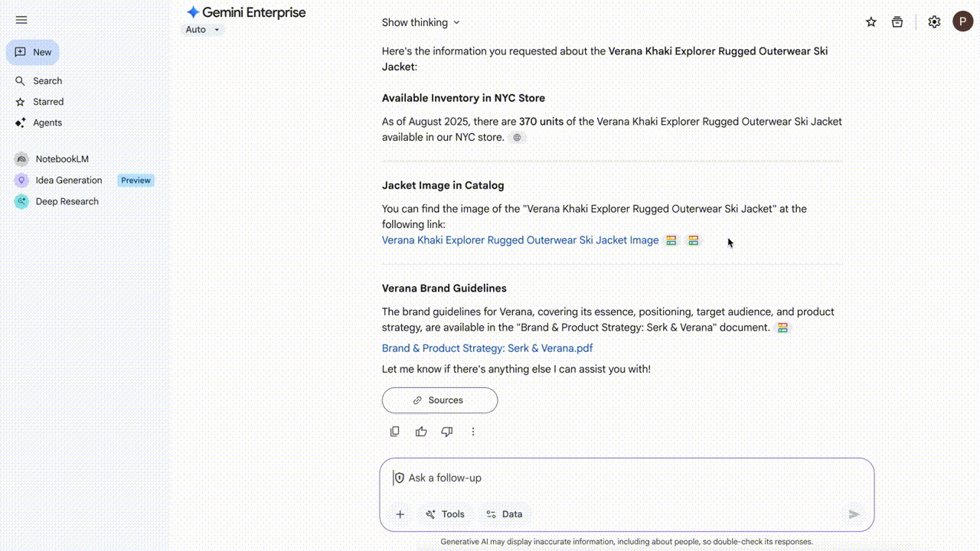The width and height of the screenshot is (980, 551).
Task: Open the settings gear
Action: click(934, 22)
